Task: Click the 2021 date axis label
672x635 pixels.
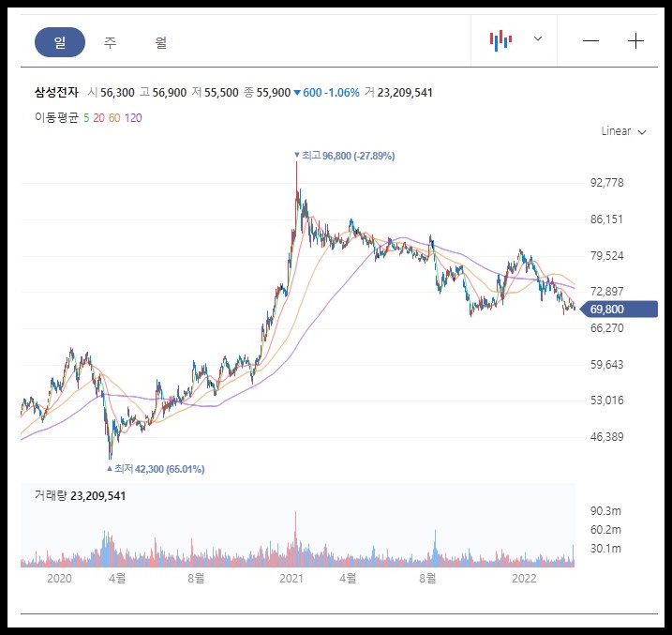Action: 291,579
